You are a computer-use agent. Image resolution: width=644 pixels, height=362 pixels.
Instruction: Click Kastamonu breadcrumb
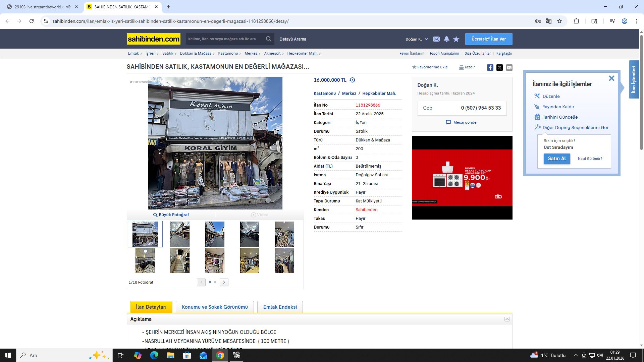(228, 53)
